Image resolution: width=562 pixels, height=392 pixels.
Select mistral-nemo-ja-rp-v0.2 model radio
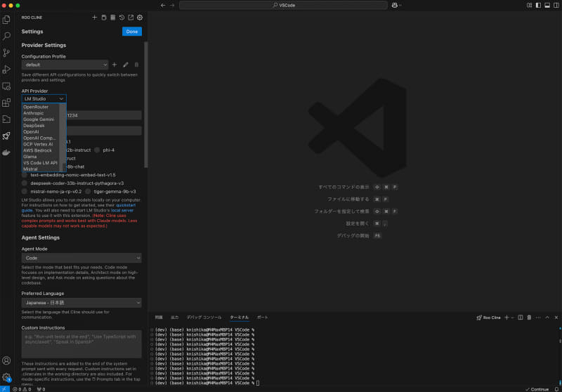pyautogui.click(x=25, y=191)
